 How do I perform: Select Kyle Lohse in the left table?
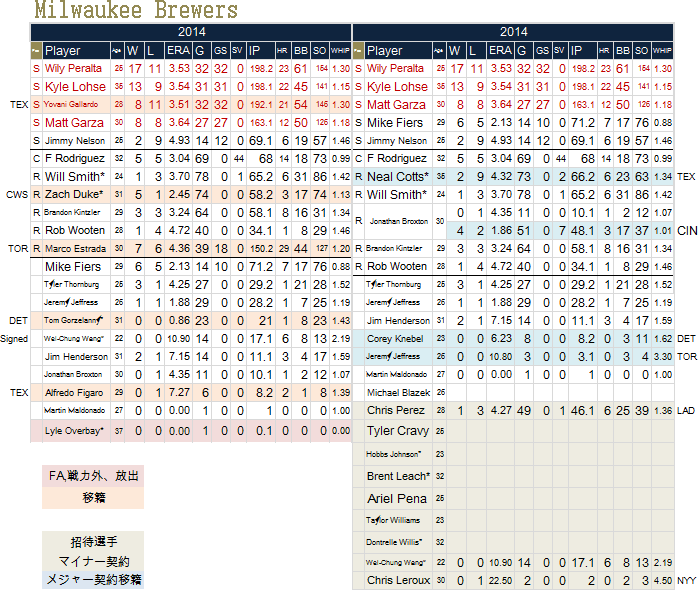pyautogui.click(x=75, y=87)
